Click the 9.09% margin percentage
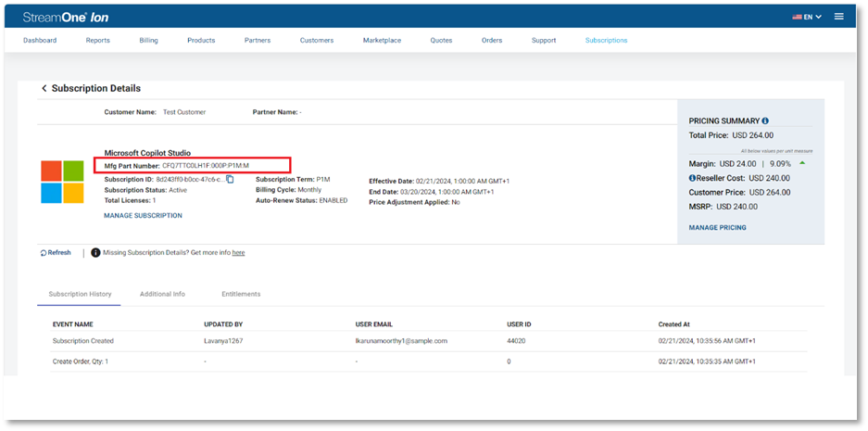This screenshot has width=868, height=431. [780, 164]
